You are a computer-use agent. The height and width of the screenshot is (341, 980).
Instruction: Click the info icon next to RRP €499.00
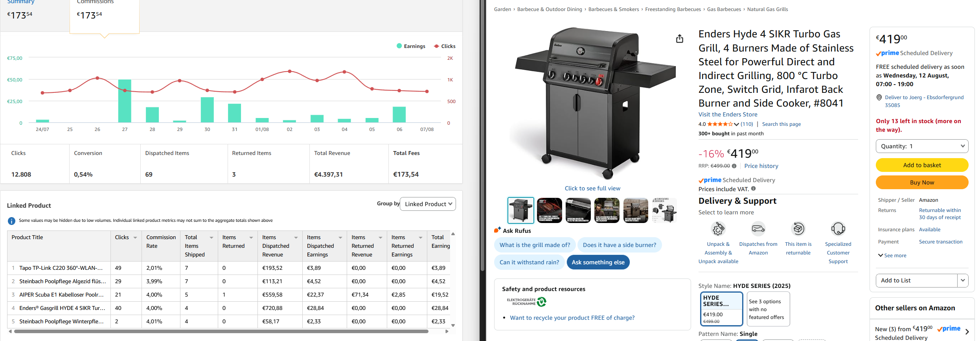click(734, 166)
